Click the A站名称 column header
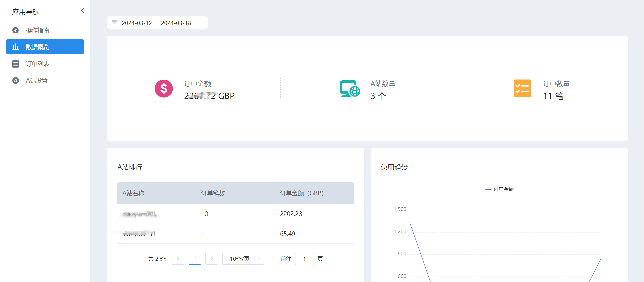The image size is (644, 282). tap(133, 193)
